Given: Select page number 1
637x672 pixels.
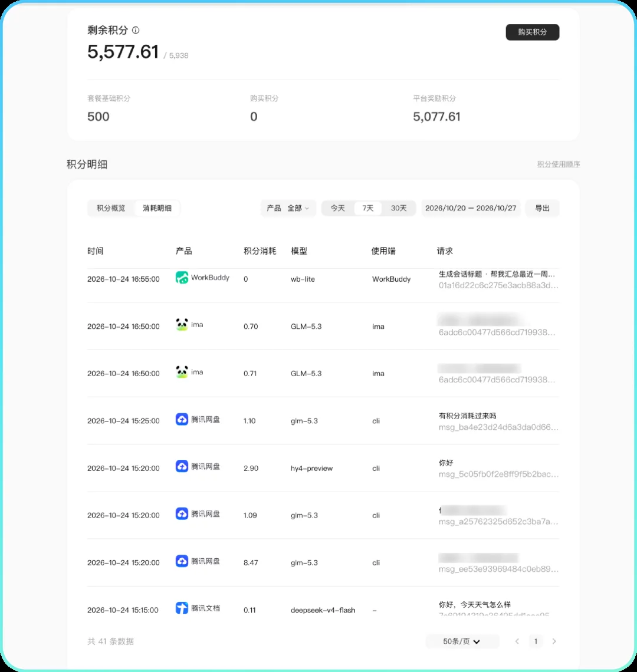Looking at the screenshot, I should coord(536,641).
